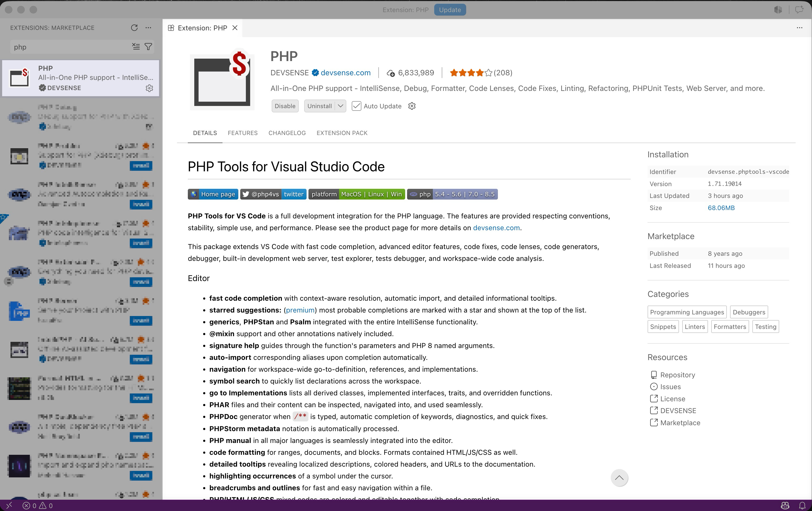
Task: Uninstall the PHP extension
Action: (320, 106)
